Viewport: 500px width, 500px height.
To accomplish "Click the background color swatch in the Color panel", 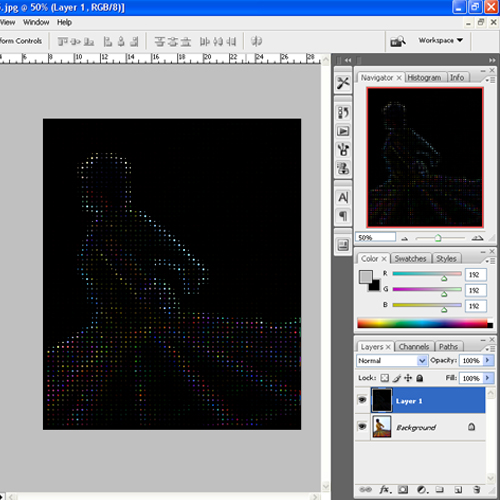I will pyautogui.click(x=375, y=286).
